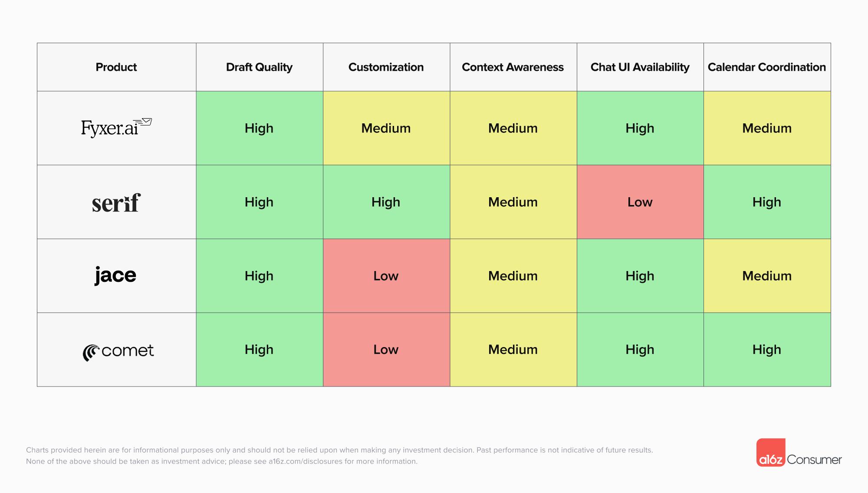Viewport: 868px width, 493px height.
Task: Click the comet logo
Action: tap(118, 351)
